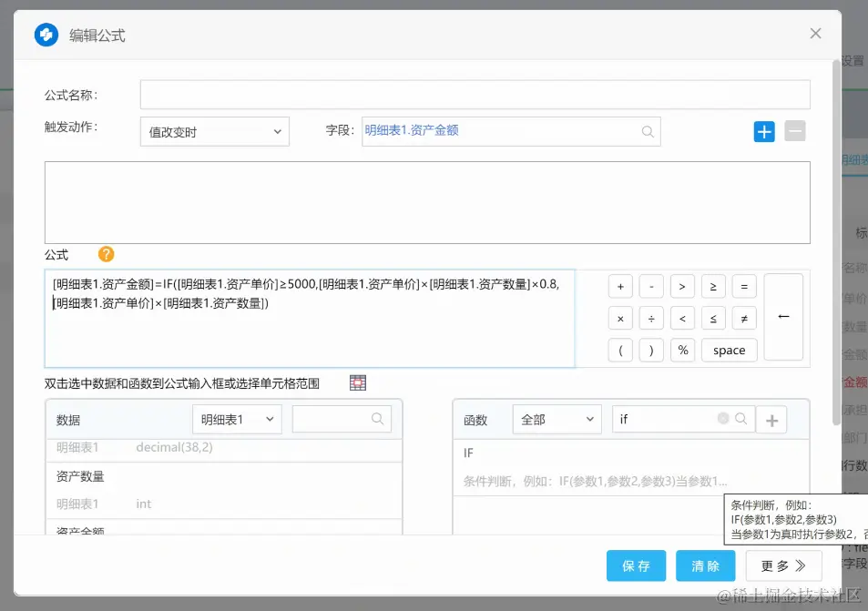Viewport: 868px width, 611px height.
Task: Click search icon in 数据 panel
Action: (x=377, y=419)
